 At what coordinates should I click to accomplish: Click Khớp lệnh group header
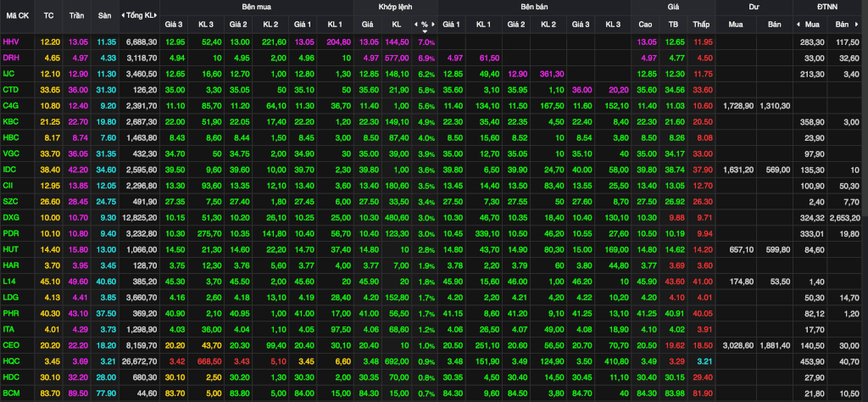pos(395,7)
